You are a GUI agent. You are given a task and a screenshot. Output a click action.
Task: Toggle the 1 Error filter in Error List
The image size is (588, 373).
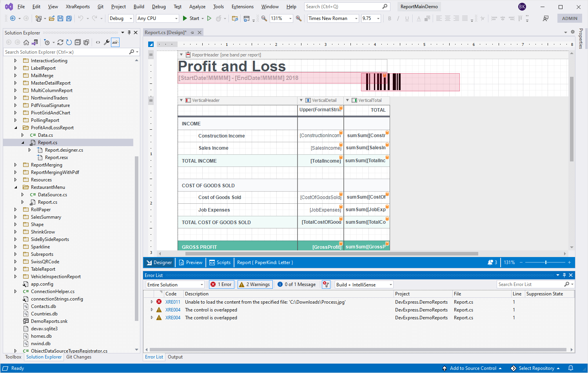click(221, 284)
